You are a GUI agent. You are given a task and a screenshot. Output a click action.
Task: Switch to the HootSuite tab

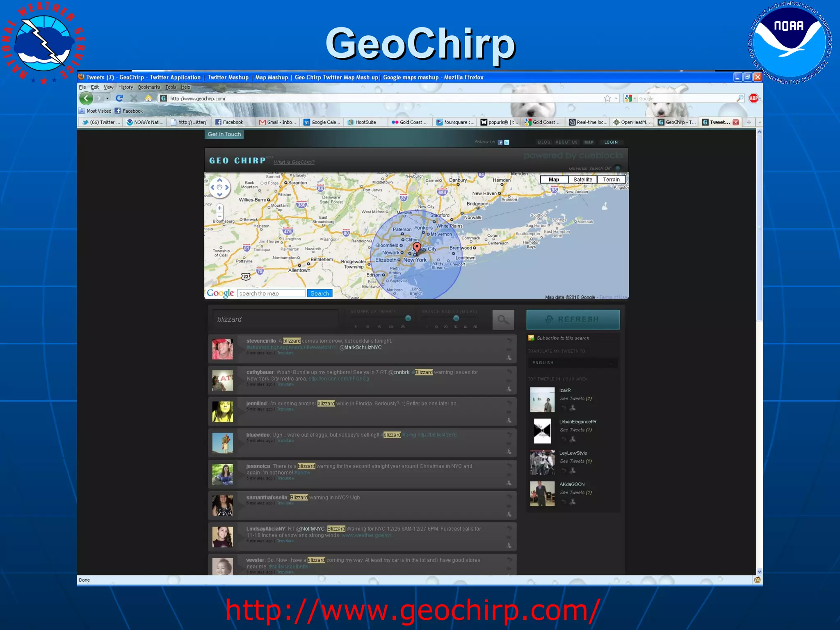(x=365, y=122)
